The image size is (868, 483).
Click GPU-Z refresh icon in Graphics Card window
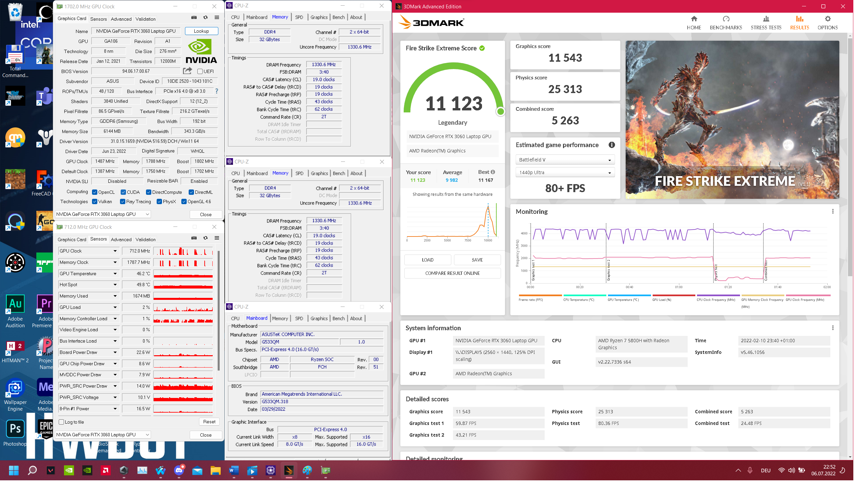(205, 18)
